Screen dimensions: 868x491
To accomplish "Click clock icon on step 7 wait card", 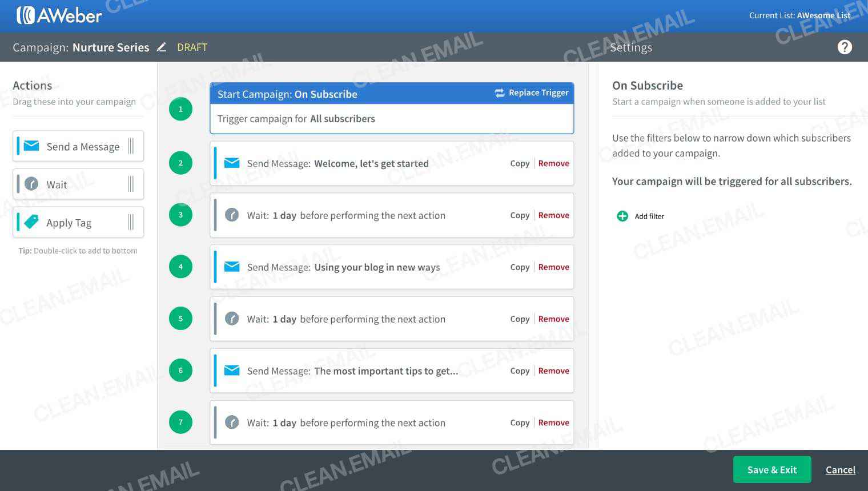I will (231, 422).
